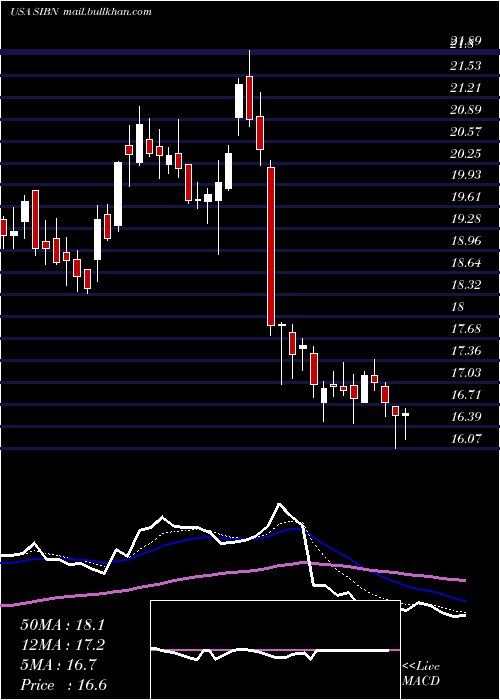This screenshot has width=500, height=700.
Task: Click the '5MA : 16.7' readout
Action: [x=58, y=665]
